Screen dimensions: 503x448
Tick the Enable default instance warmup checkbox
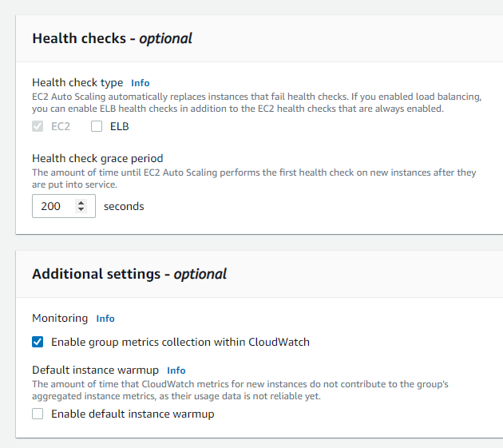(38, 414)
